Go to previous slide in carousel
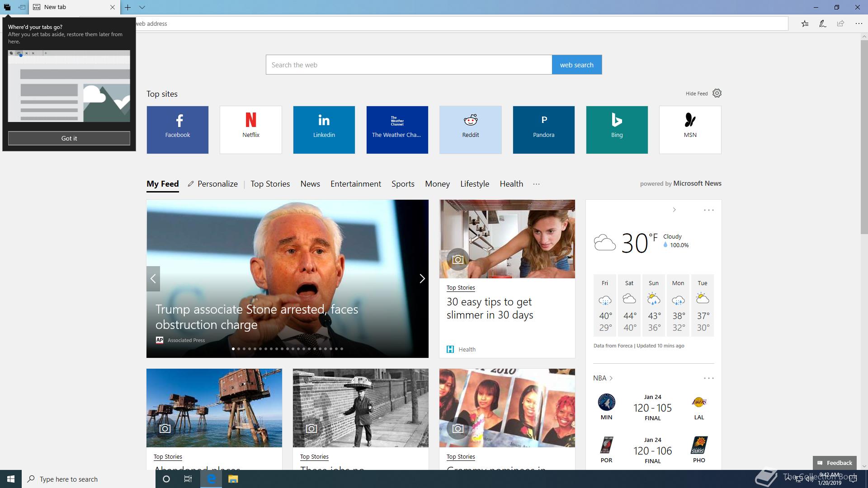The height and width of the screenshot is (488, 868). coord(153,279)
